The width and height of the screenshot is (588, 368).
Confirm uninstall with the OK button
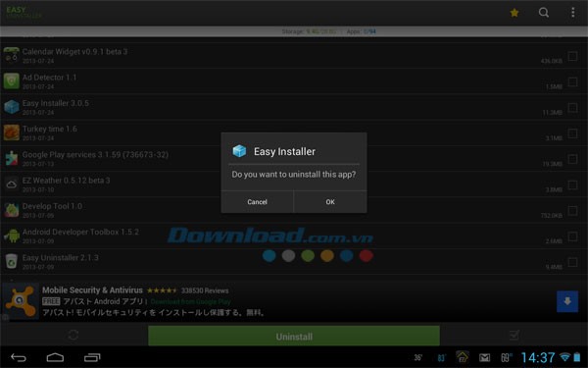(x=330, y=201)
